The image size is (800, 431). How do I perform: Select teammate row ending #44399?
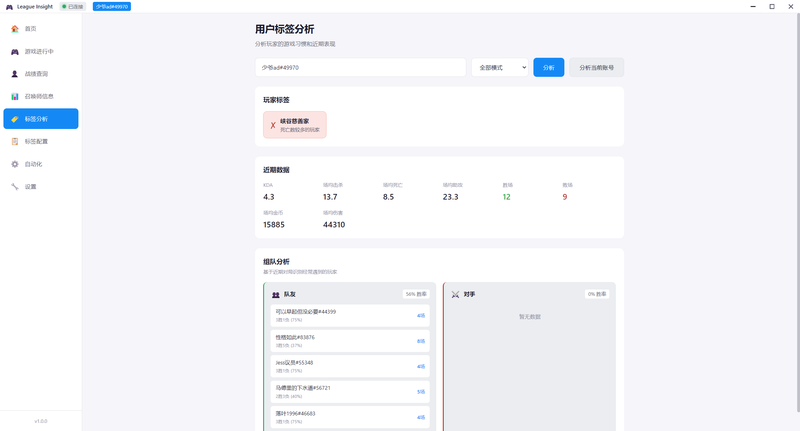[x=350, y=316]
